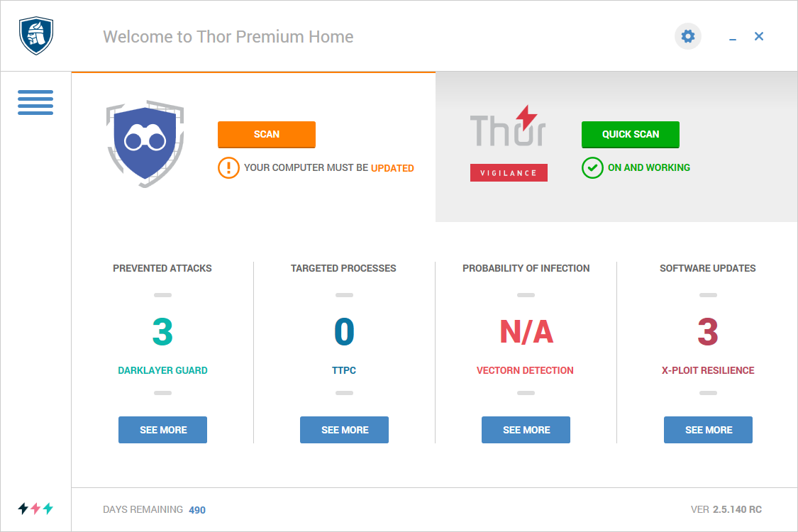Start the orange Scan button
This screenshot has width=798, height=532.
(x=267, y=134)
